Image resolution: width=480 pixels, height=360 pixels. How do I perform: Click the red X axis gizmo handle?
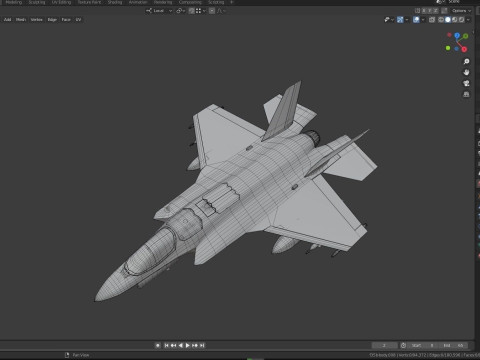[464, 49]
